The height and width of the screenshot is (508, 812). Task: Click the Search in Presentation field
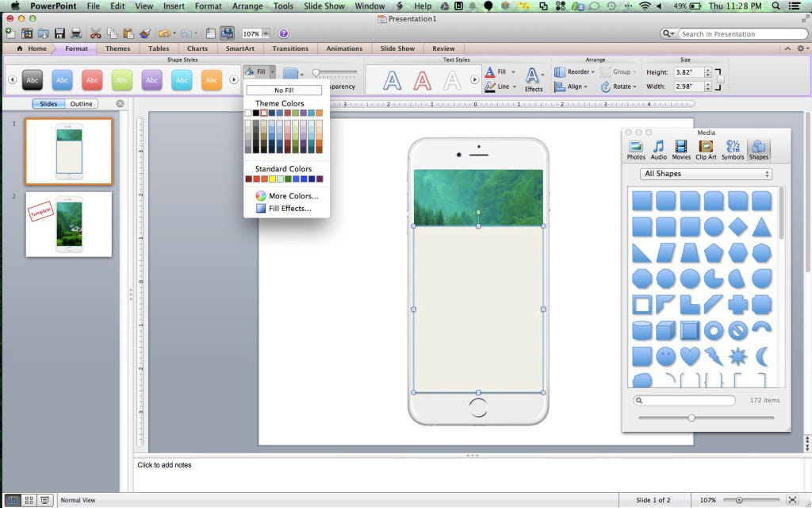pos(742,33)
